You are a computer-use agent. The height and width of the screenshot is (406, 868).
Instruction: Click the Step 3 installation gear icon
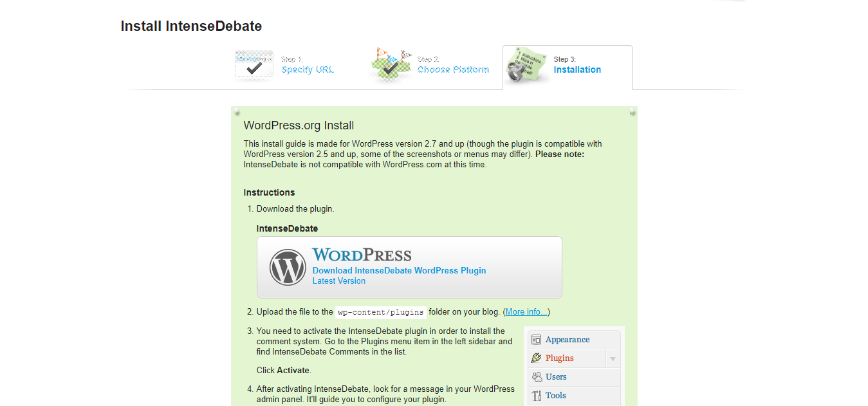click(x=526, y=66)
